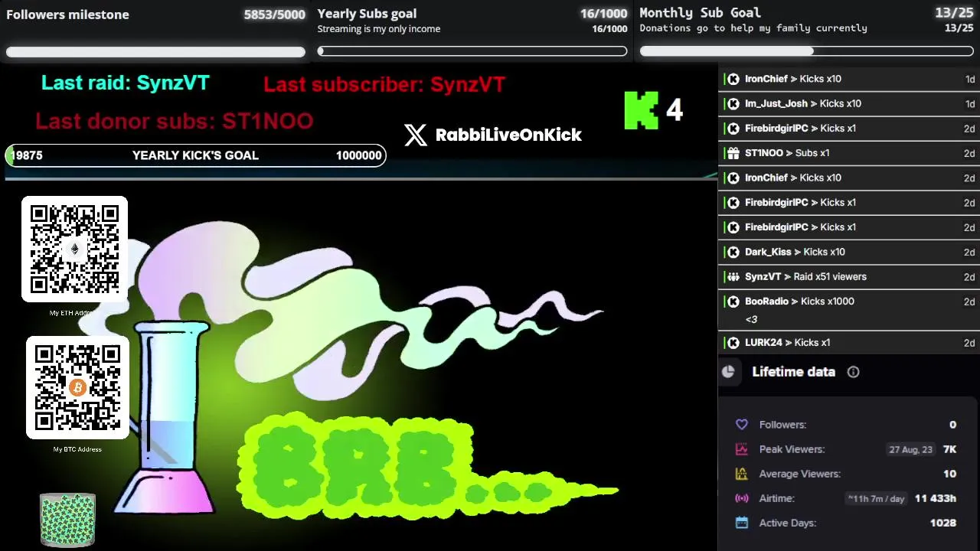Image resolution: width=980 pixels, height=551 pixels.
Task: Click the 'Yearly Subs goal' title
Action: click(x=367, y=14)
